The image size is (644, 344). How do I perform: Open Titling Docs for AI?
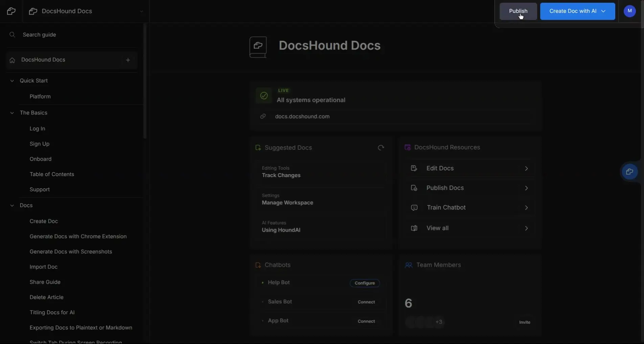coord(52,313)
